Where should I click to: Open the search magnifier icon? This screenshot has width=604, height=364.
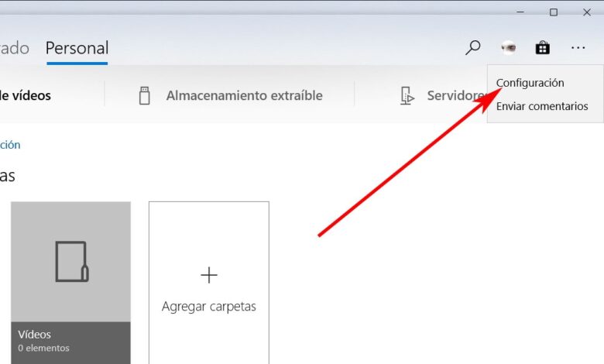tap(472, 48)
